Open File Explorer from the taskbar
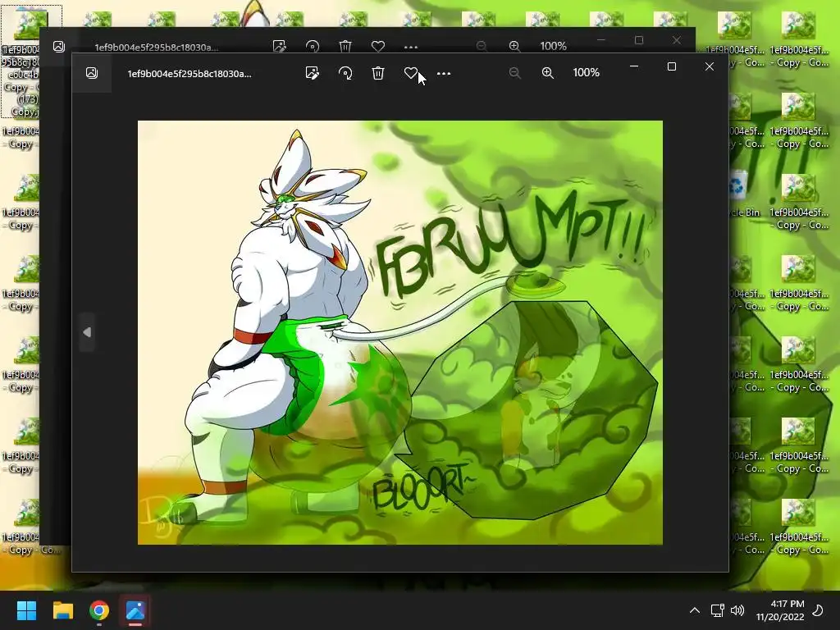 click(62, 610)
